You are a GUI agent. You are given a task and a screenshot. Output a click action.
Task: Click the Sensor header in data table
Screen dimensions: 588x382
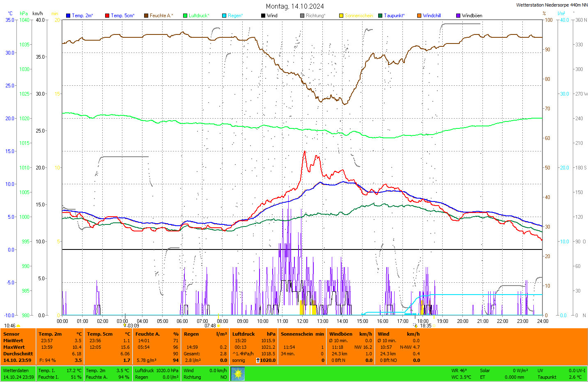(x=11, y=334)
